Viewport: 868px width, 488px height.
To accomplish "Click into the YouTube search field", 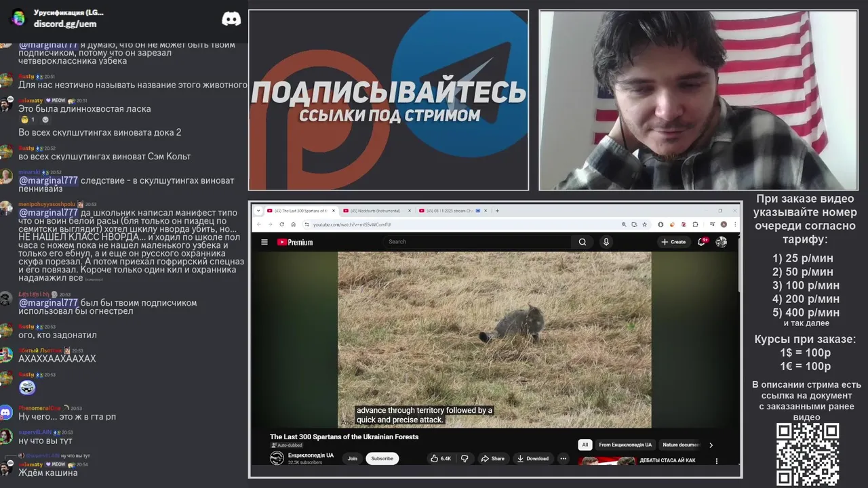I will click(x=478, y=242).
